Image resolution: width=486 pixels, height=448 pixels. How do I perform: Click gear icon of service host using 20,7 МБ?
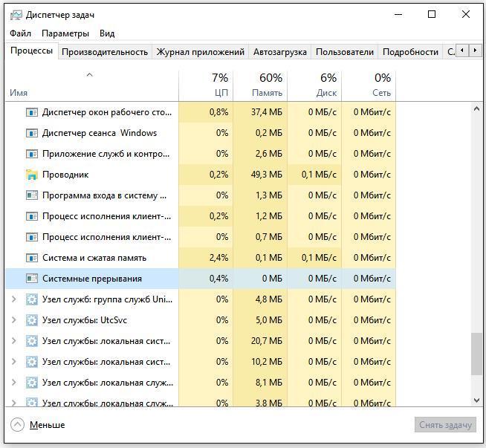tap(32, 341)
